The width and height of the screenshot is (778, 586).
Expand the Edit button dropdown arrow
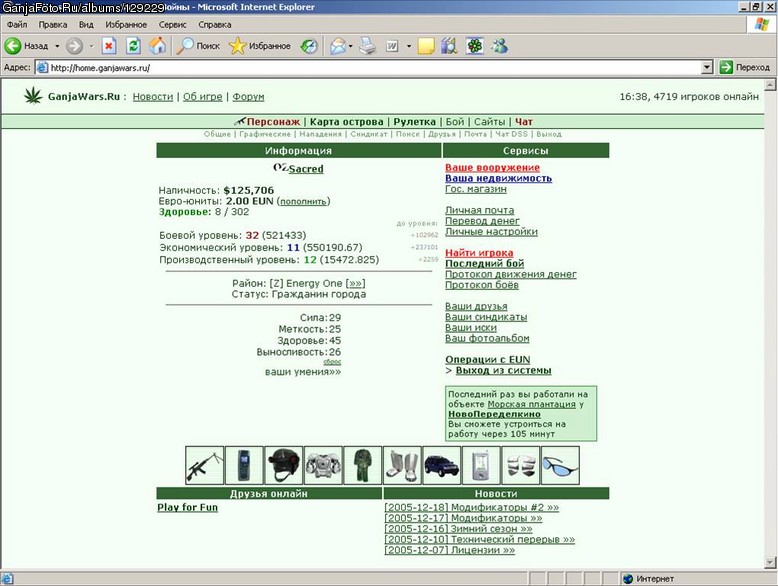409,46
